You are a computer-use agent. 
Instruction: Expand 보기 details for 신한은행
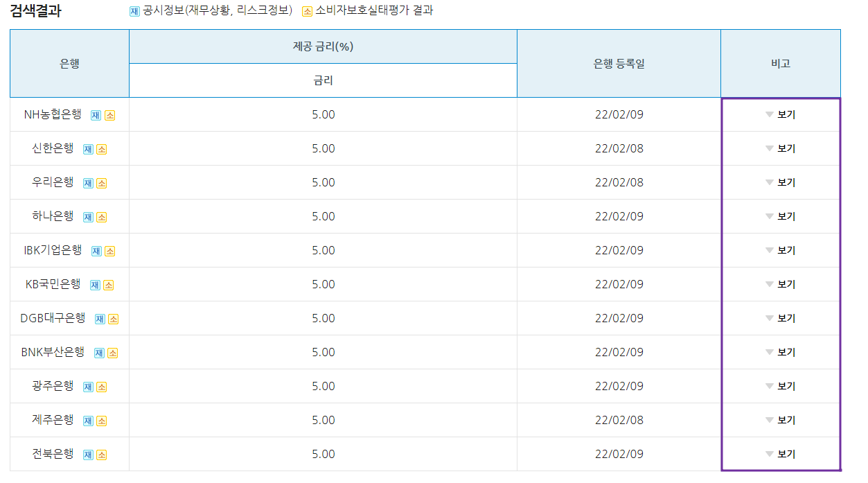(x=780, y=148)
